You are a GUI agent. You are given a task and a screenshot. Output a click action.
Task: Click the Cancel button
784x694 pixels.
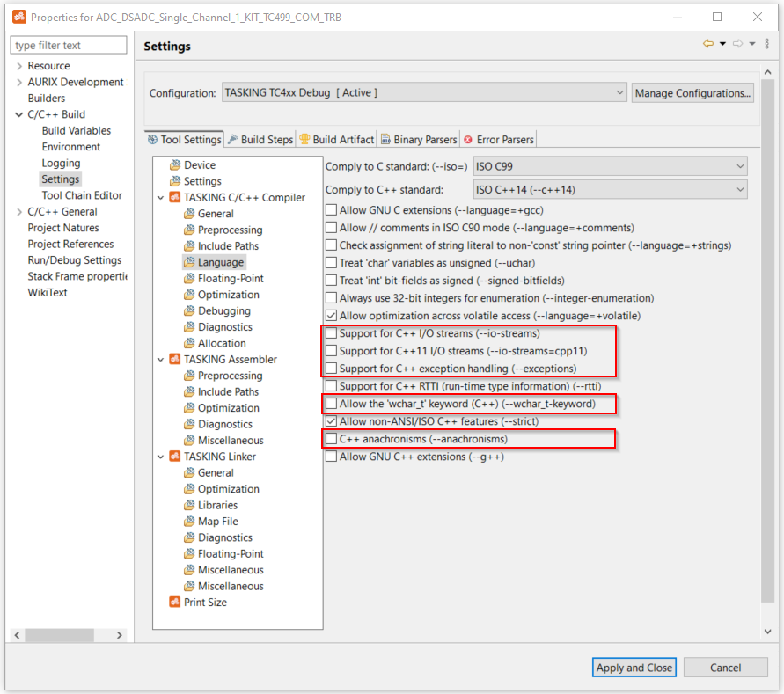pyautogui.click(x=726, y=668)
